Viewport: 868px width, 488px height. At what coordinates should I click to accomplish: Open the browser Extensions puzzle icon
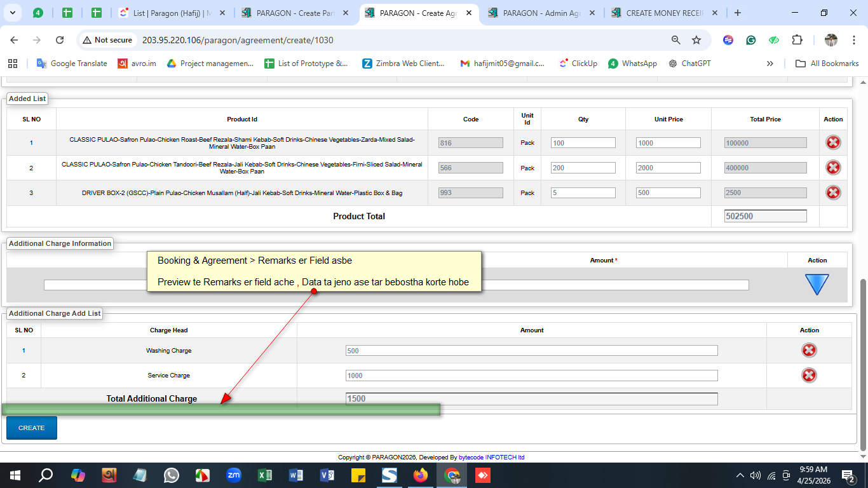pos(797,40)
